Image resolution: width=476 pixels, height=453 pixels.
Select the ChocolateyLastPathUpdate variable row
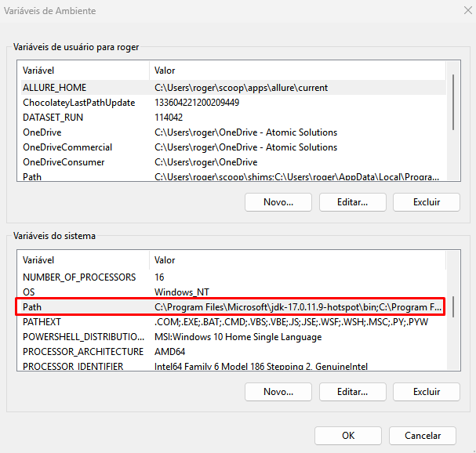pos(234,103)
